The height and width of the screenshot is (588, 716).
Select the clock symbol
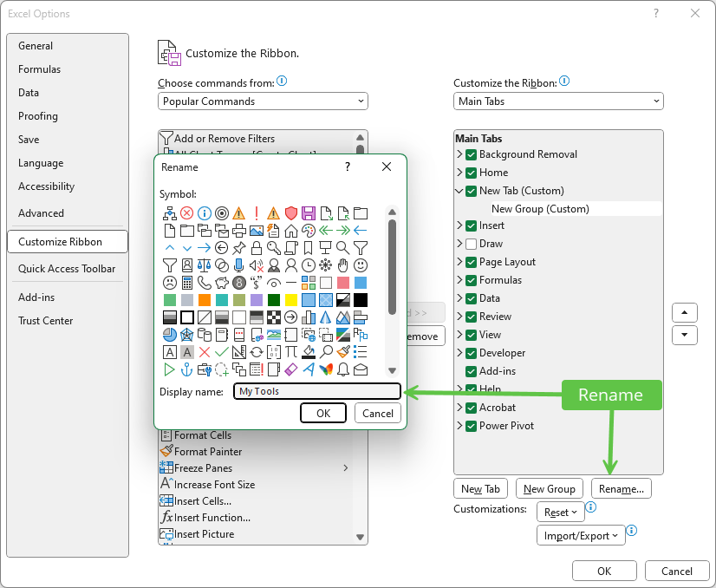tap(309, 265)
